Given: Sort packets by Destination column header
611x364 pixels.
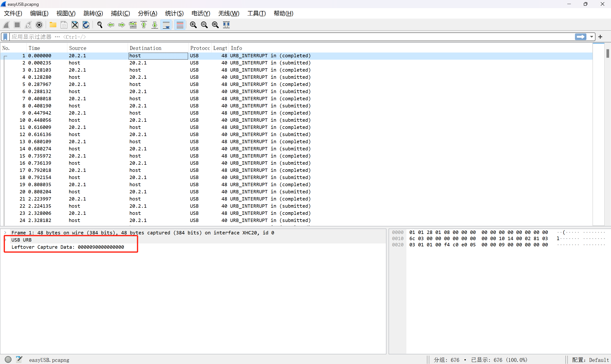Looking at the screenshot, I should point(158,48).
